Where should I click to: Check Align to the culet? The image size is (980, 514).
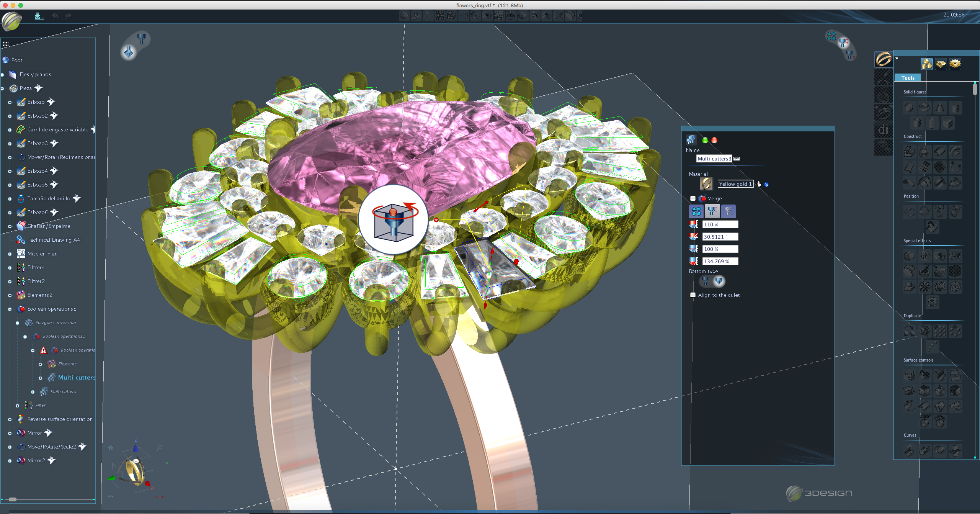(693, 295)
